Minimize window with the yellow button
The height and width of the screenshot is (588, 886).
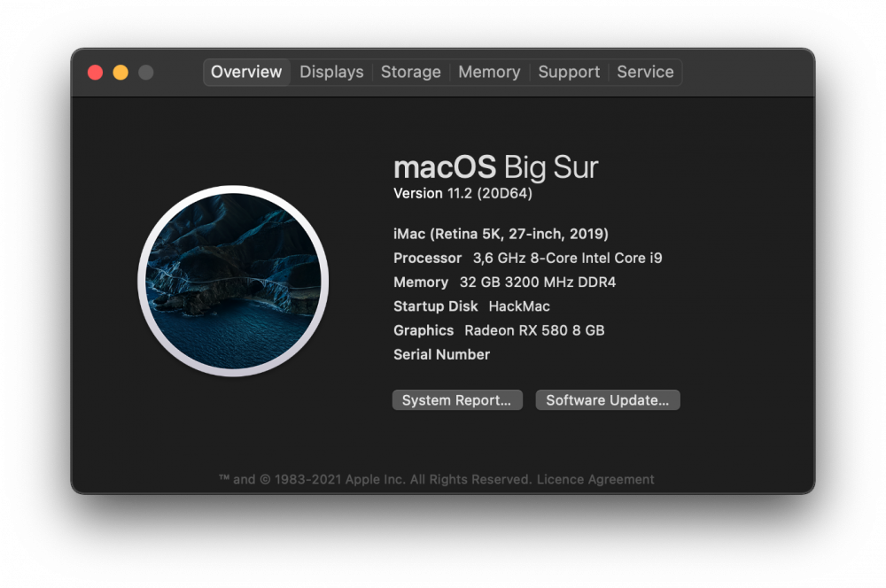tap(120, 73)
